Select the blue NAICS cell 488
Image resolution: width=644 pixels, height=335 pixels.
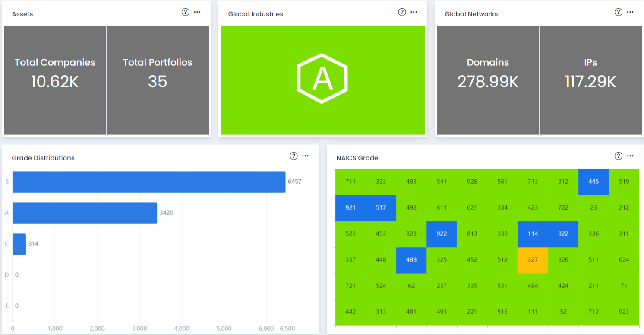click(x=411, y=260)
